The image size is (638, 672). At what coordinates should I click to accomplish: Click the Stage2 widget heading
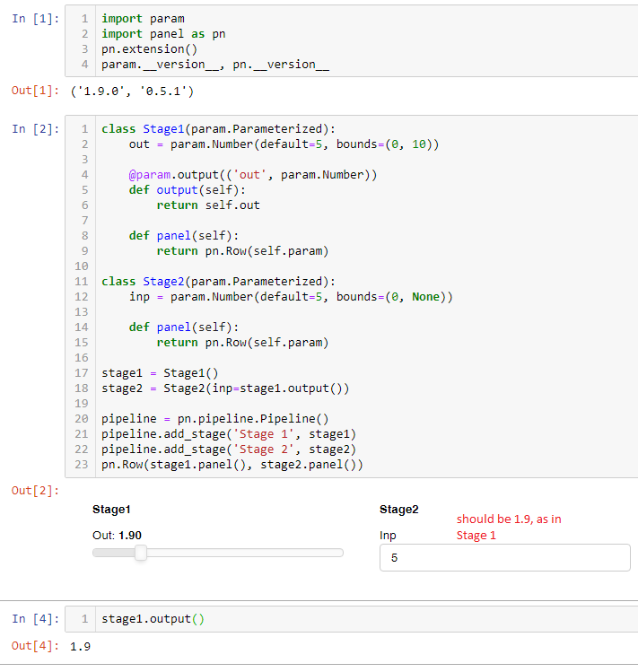398,510
